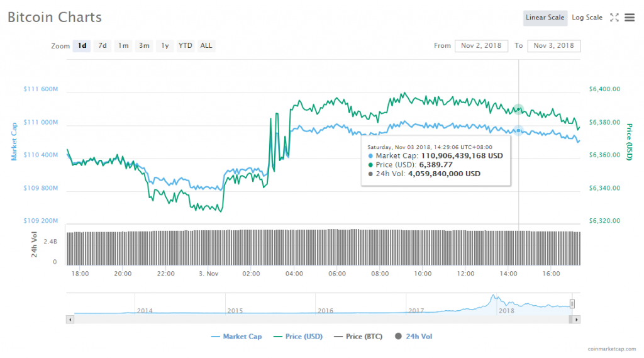
Task: Toggle Price (USD) series in legend
Action: [297, 337]
